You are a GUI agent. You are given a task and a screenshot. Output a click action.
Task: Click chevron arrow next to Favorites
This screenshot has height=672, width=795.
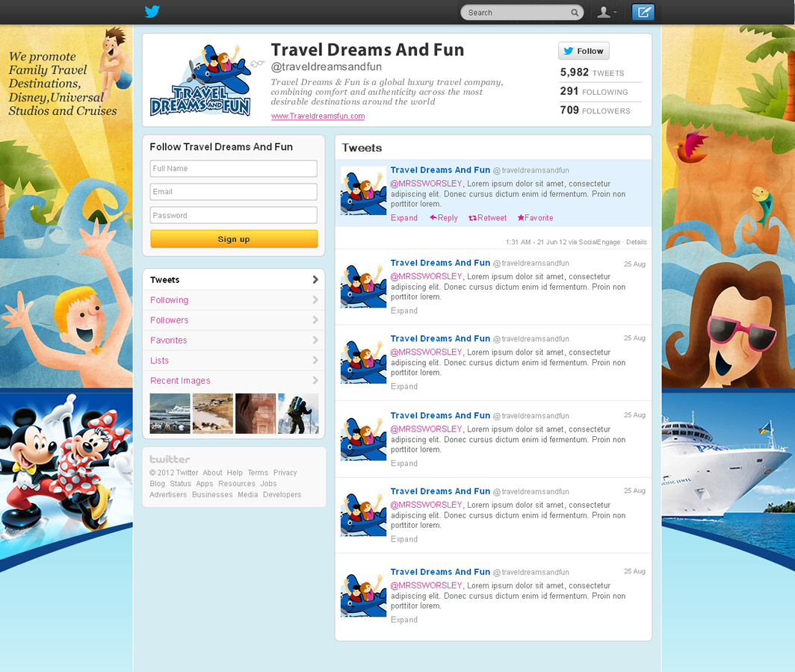(x=315, y=340)
